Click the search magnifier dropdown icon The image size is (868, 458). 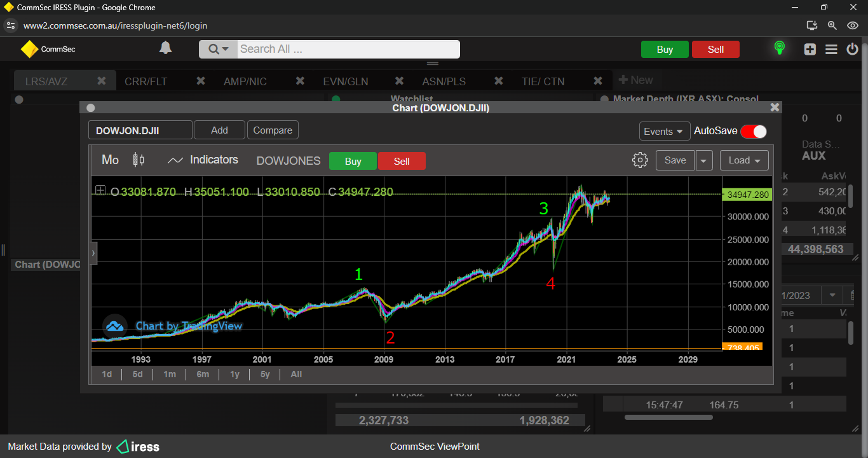click(x=218, y=49)
